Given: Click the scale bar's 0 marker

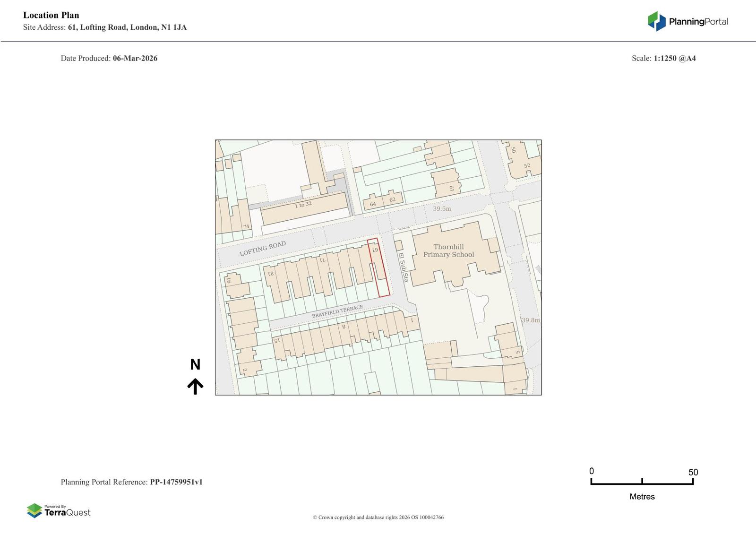Looking at the screenshot, I should pyautogui.click(x=592, y=472).
